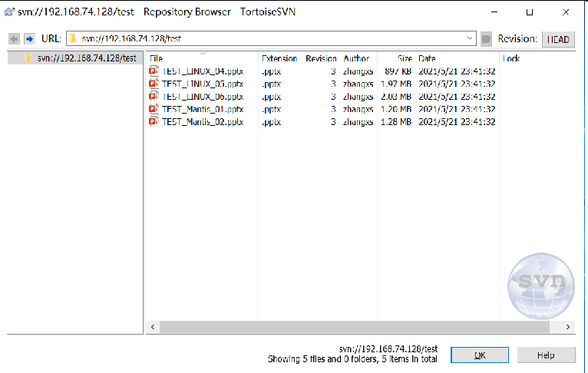Click the OK button
This screenshot has width=588, height=373.
[480, 355]
